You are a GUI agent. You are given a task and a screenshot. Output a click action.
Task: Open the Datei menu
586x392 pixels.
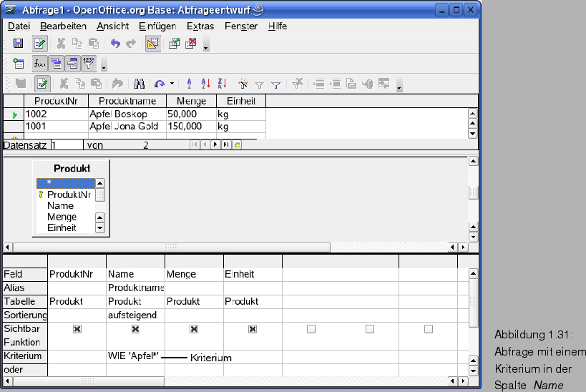click(19, 26)
